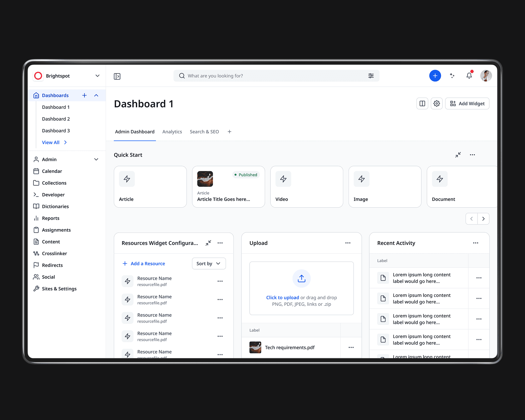
Task: Collapse the Quick Start widget
Action: [x=458, y=155]
